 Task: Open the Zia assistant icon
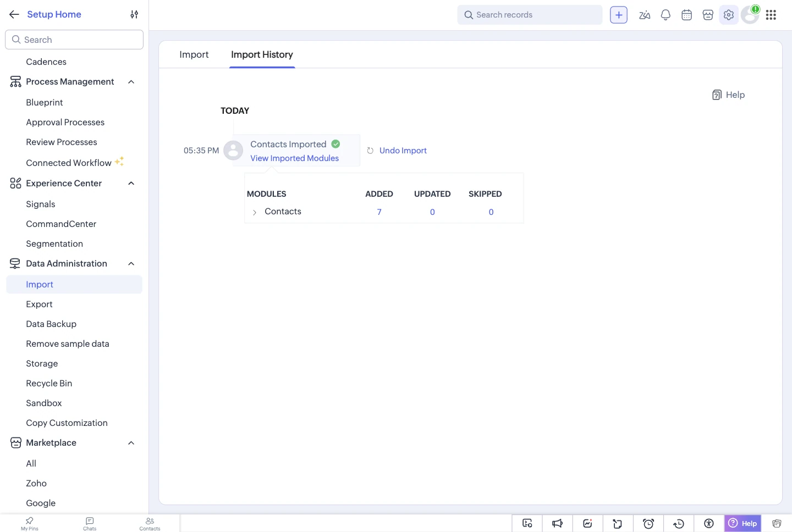pos(645,15)
